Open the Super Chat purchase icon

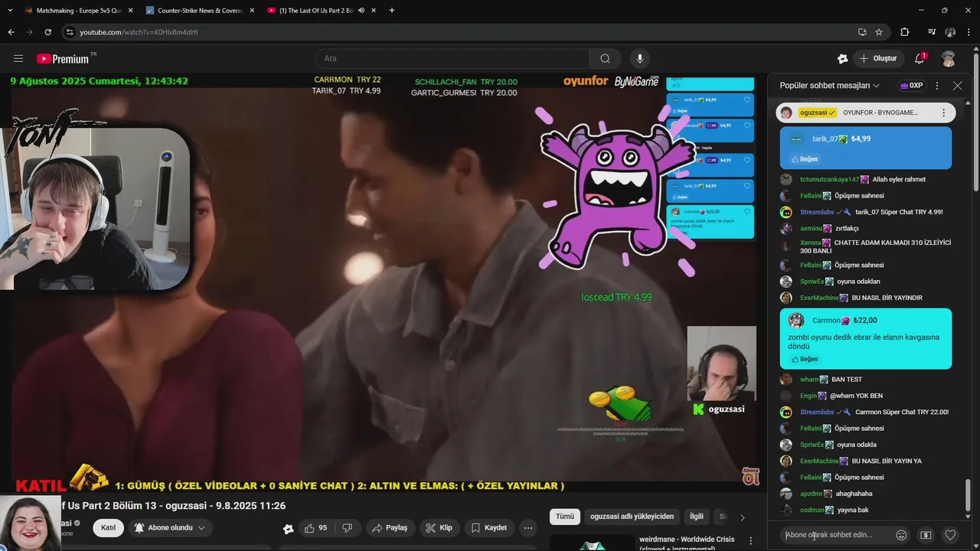[x=926, y=535]
